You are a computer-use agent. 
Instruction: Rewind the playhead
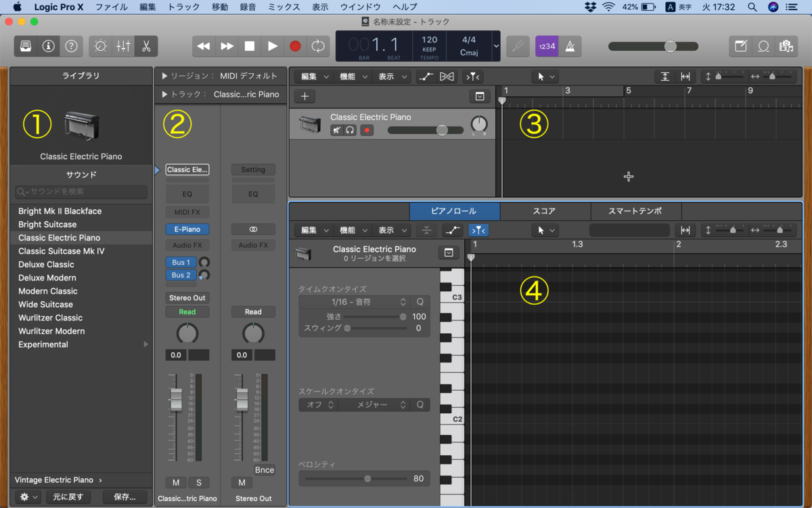[203, 46]
